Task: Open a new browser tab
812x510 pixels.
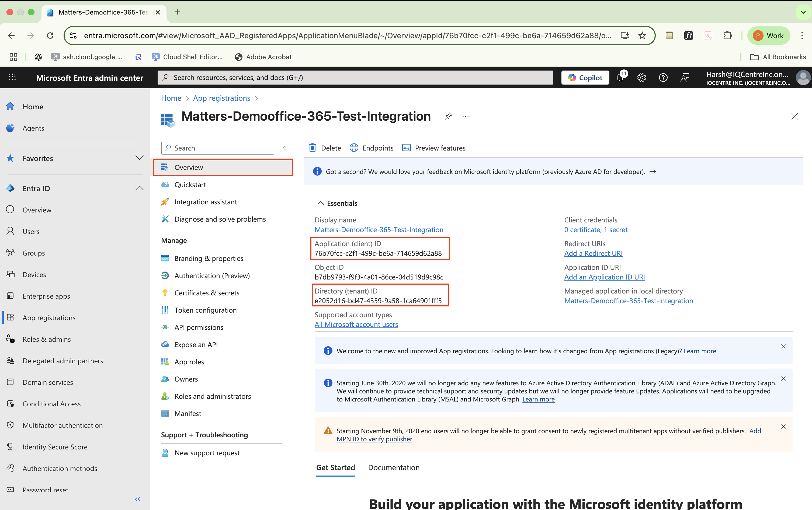Action: coord(177,12)
